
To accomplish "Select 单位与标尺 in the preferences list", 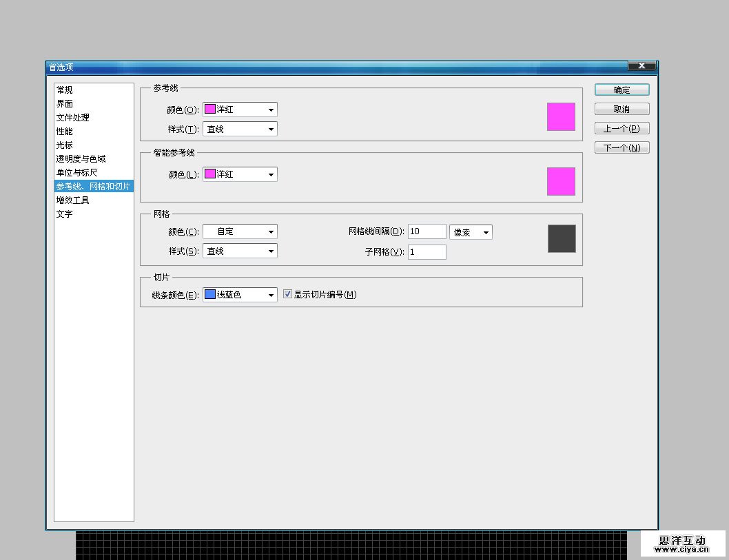I will [76, 173].
